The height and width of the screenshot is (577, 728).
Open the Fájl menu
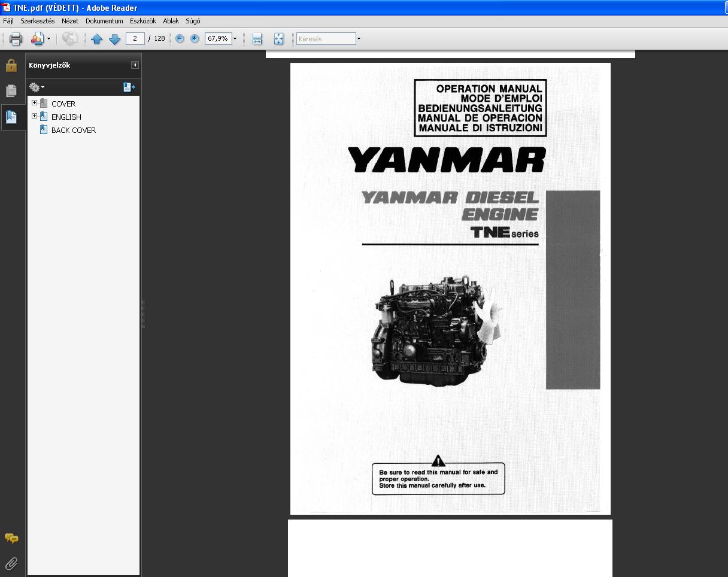pos(8,21)
